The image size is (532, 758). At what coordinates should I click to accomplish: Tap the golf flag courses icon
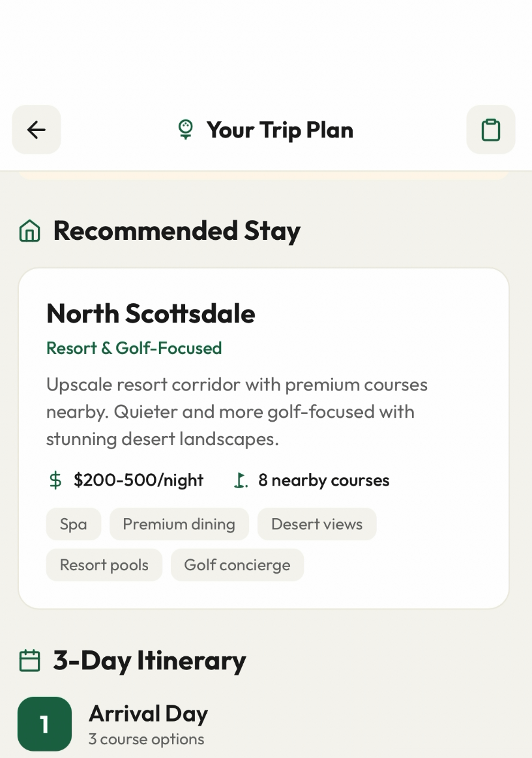pos(241,480)
